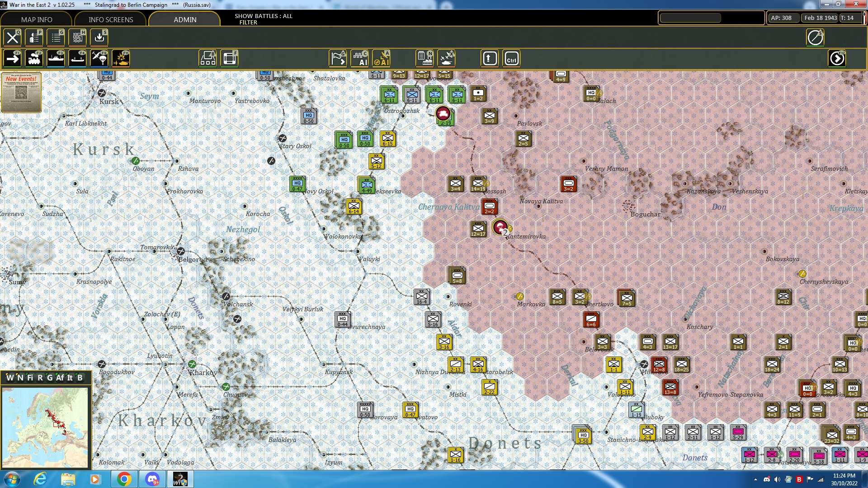Toggle the W theater on the minimap

10,378
